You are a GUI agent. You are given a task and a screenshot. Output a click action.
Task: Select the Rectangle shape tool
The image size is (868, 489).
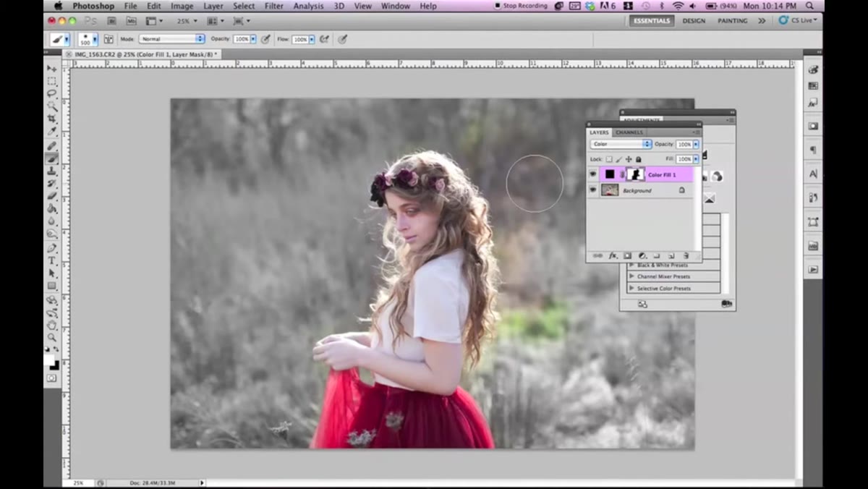tap(52, 286)
